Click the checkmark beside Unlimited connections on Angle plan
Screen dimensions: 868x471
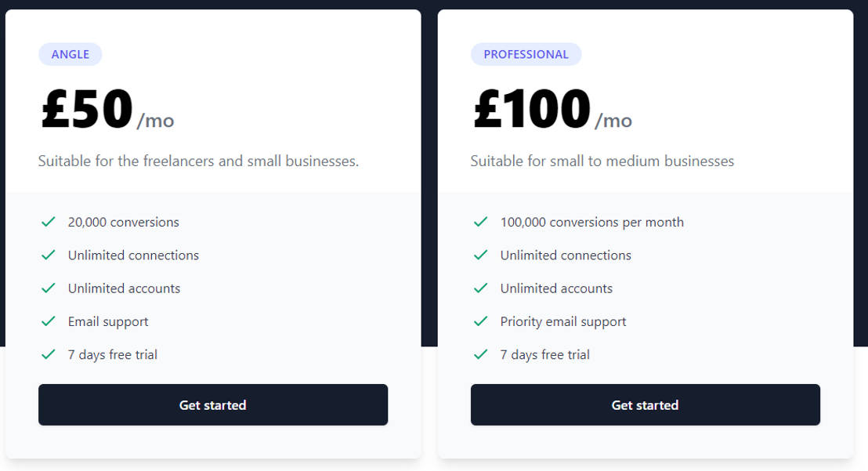48,255
